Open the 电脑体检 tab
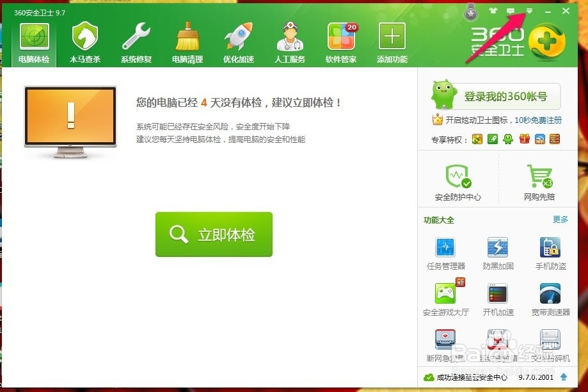The width and height of the screenshot is (588, 392). coord(34,44)
